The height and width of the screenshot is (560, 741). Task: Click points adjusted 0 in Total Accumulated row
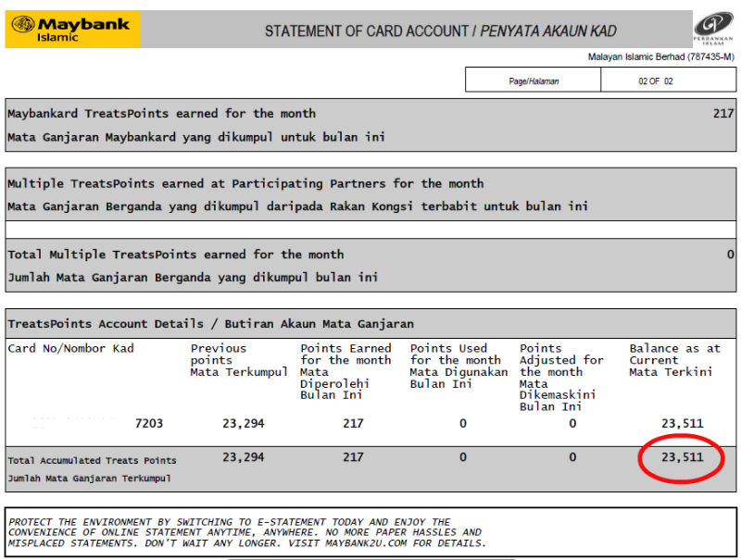(572, 457)
